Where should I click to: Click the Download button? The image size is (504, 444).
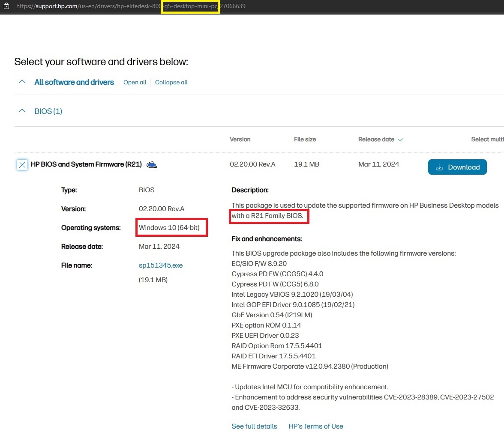[x=457, y=167]
